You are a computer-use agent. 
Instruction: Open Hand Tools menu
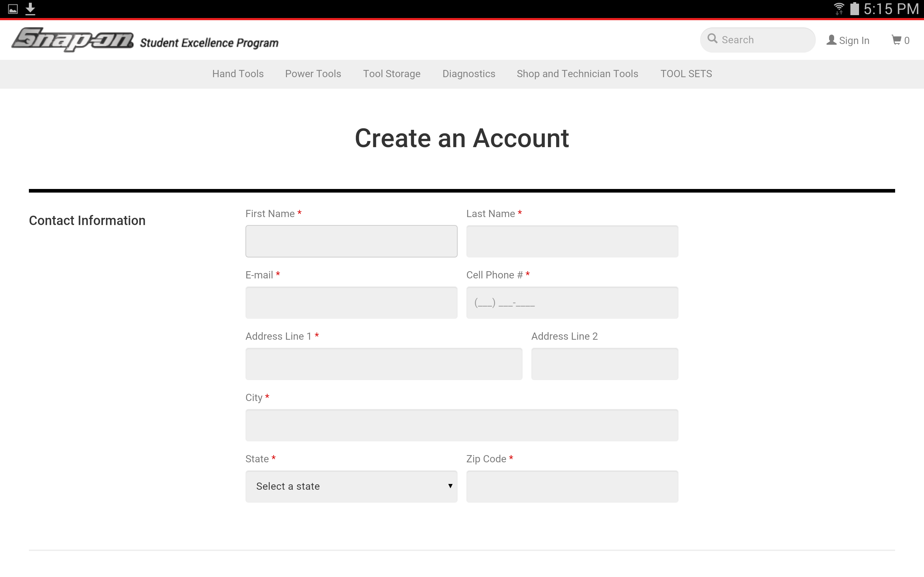click(x=237, y=74)
